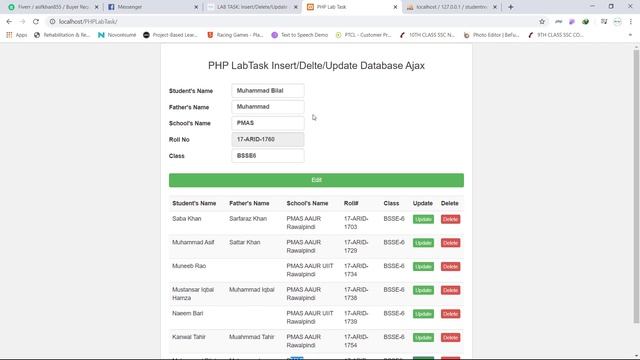640x360 pixels.
Task: Open Text to Speech Demo bookmark
Action: [x=300, y=35]
